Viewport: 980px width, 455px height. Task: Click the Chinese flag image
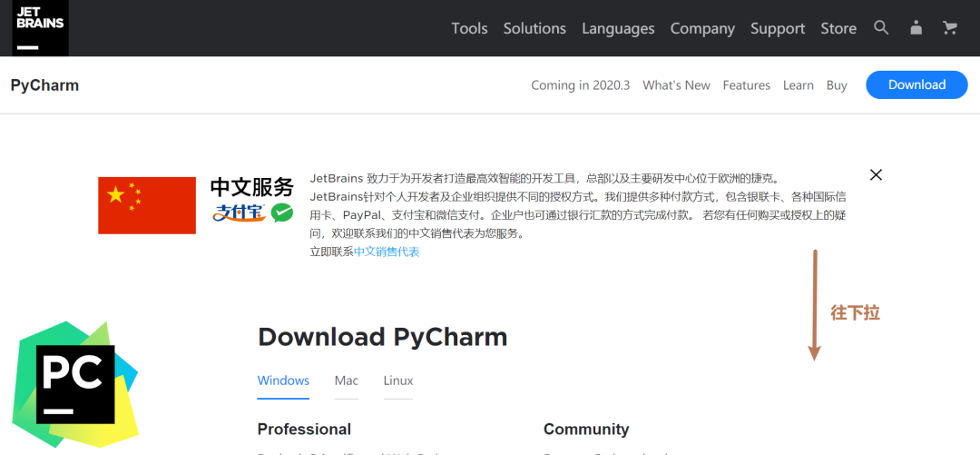click(x=147, y=205)
